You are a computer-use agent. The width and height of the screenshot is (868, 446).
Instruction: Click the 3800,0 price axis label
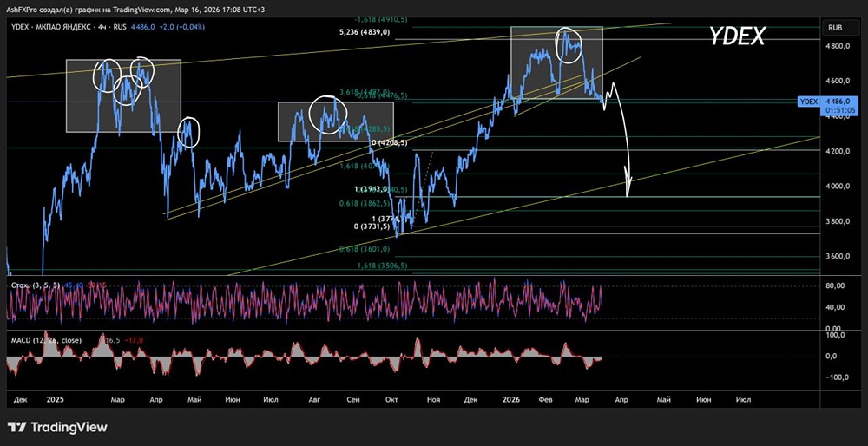coord(837,222)
